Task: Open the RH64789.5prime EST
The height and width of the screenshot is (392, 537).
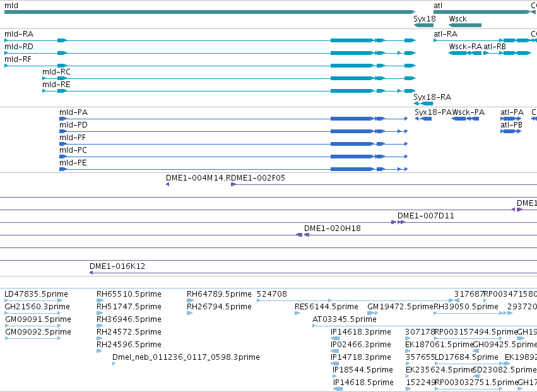Action: [190, 300]
